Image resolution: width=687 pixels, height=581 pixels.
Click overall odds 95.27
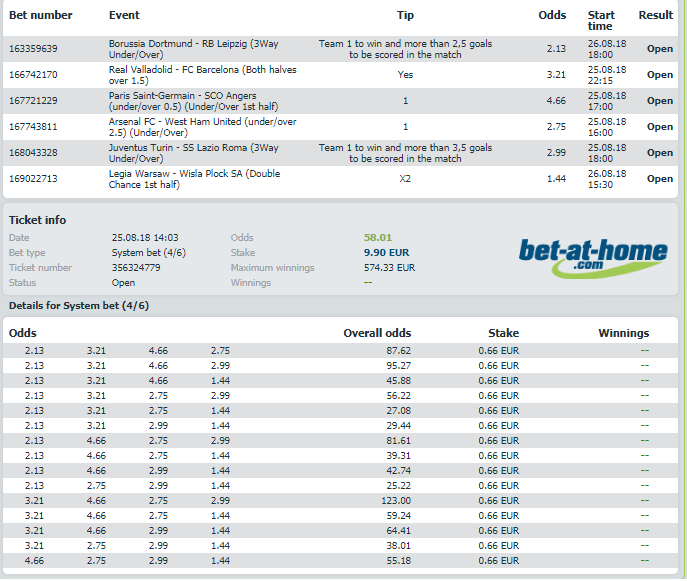click(398, 365)
